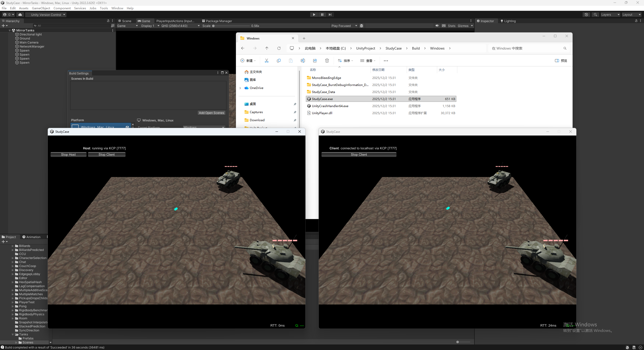
Task: Open Undo History icon in toolbar
Action: click(x=586, y=15)
